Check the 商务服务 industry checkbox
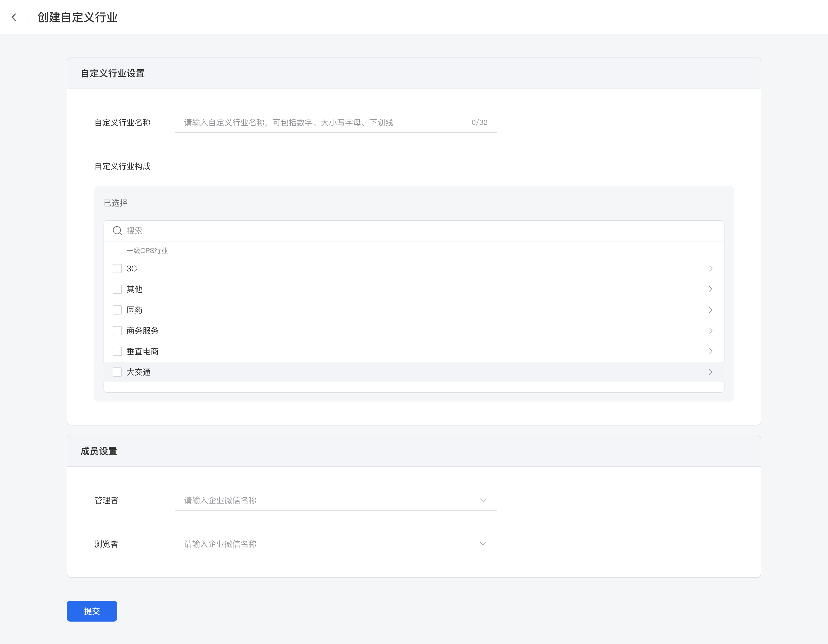 coord(117,331)
